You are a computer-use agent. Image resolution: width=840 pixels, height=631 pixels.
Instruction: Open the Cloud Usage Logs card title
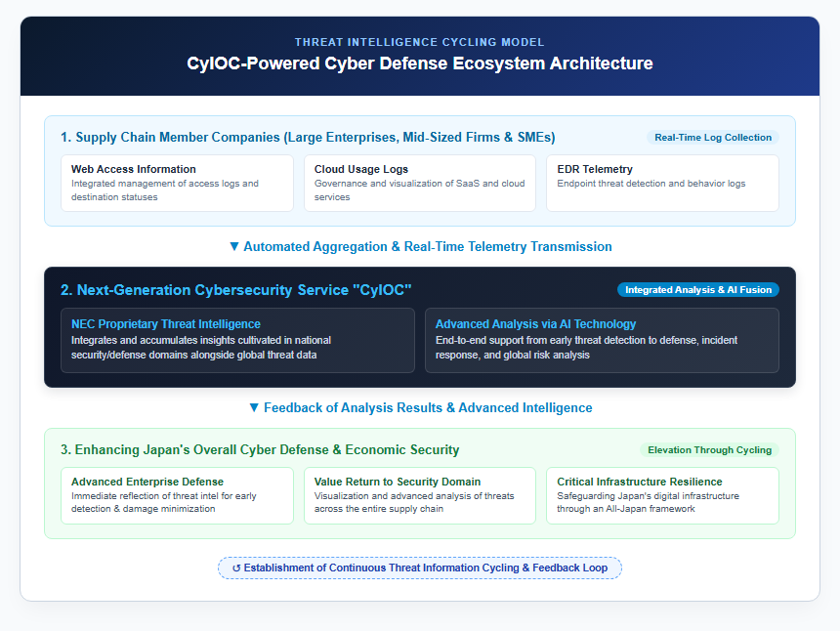click(361, 169)
